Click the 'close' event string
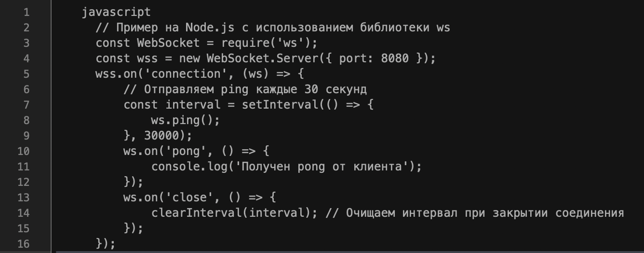This screenshot has width=644, height=253. (x=189, y=197)
